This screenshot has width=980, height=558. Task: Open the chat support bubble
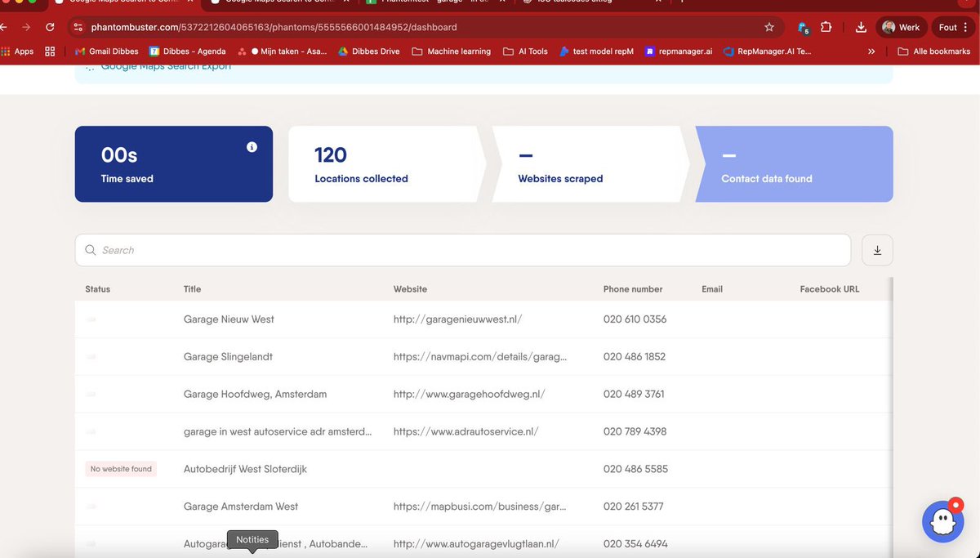point(942,520)
